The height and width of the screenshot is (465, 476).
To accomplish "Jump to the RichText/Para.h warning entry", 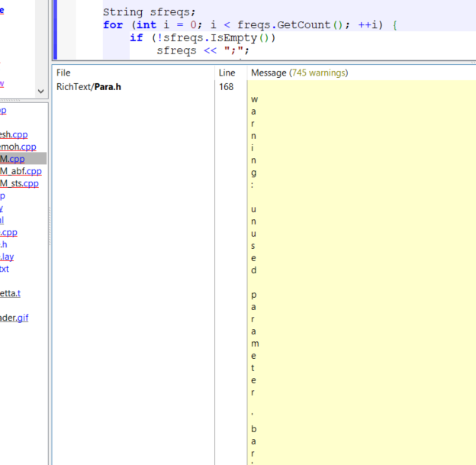I will tap(88, 87).
